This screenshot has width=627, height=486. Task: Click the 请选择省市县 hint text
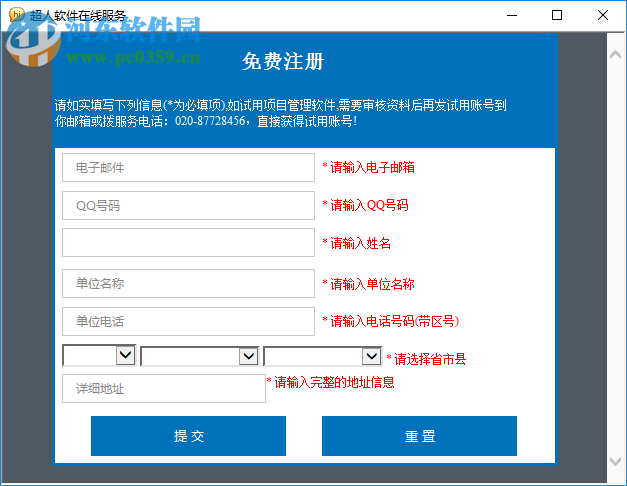(426, 359)
